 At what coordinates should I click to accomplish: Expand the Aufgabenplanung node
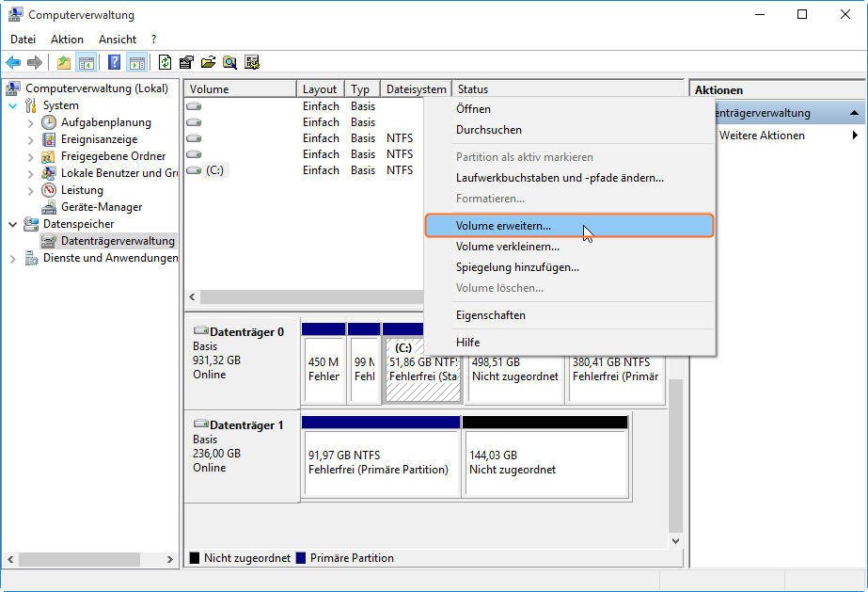[x=30, y=123]
